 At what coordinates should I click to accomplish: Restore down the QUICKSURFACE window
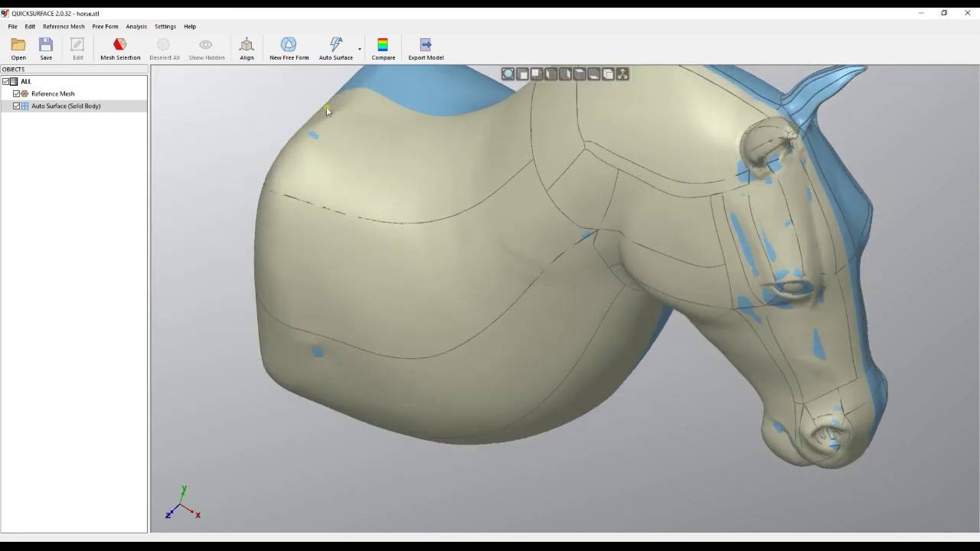tap(944, 13)
